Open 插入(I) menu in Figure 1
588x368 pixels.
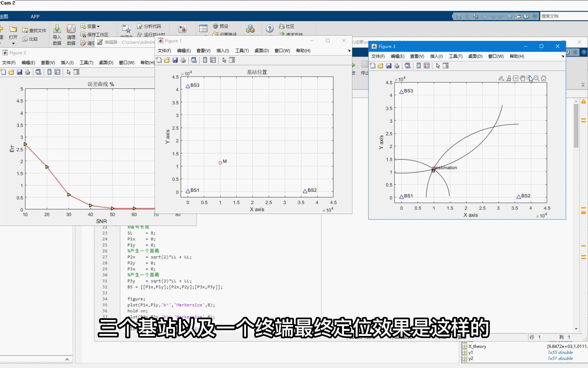[x=223, y=50]
